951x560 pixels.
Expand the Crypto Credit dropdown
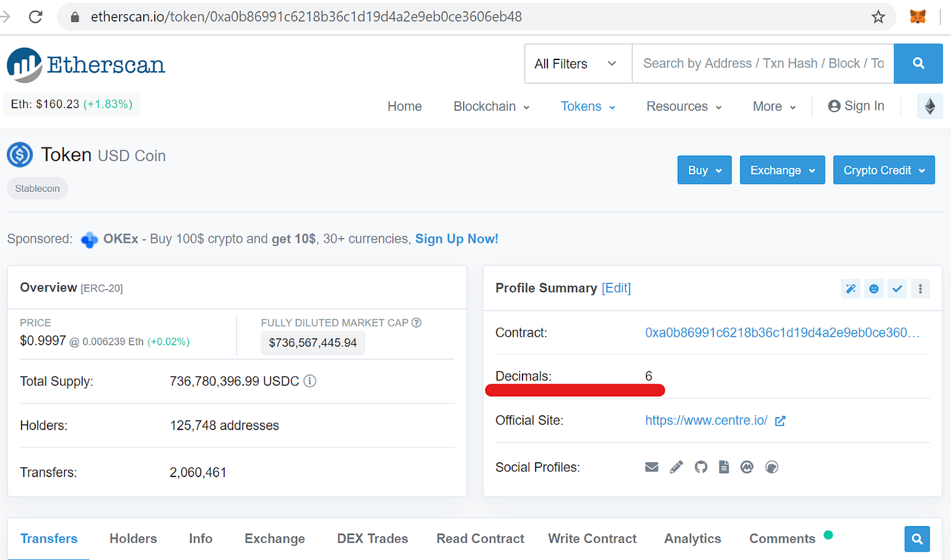click(884, 170)
